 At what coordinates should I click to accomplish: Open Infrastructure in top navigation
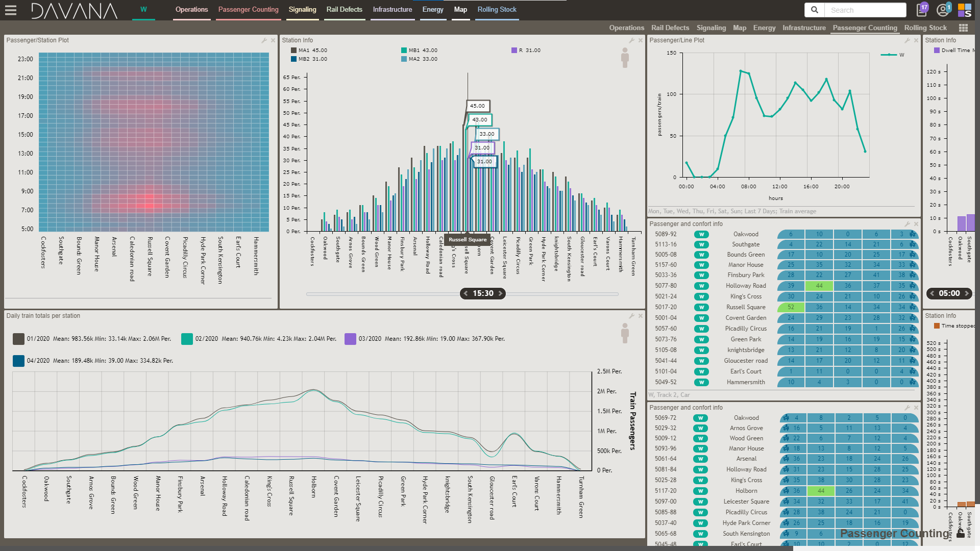392,10
